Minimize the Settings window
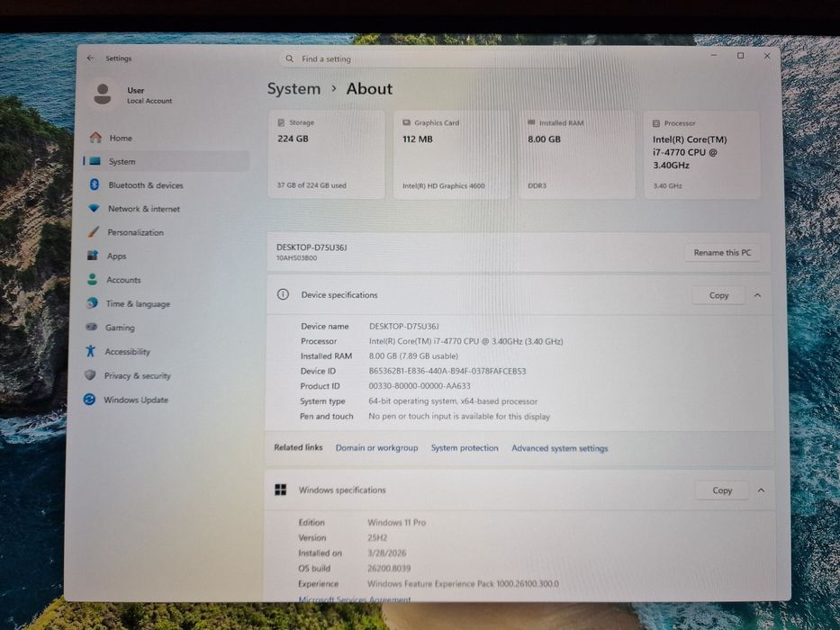 pyautogui.click(x=714, y=55)
